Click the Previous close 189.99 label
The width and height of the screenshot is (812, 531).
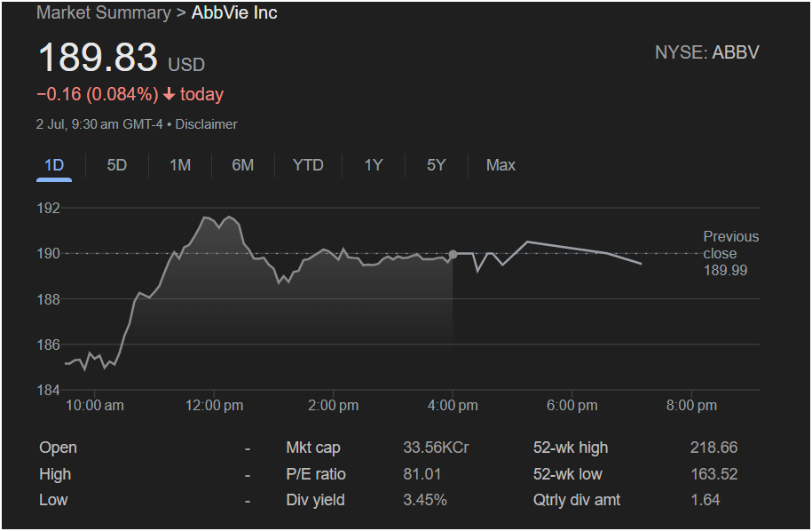(x=730, y=253)
